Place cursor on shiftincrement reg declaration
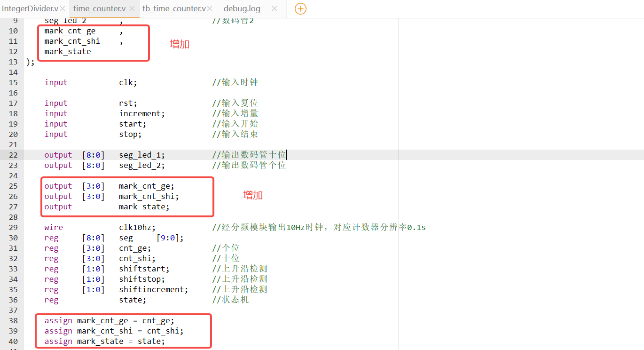 click(153, 289)
